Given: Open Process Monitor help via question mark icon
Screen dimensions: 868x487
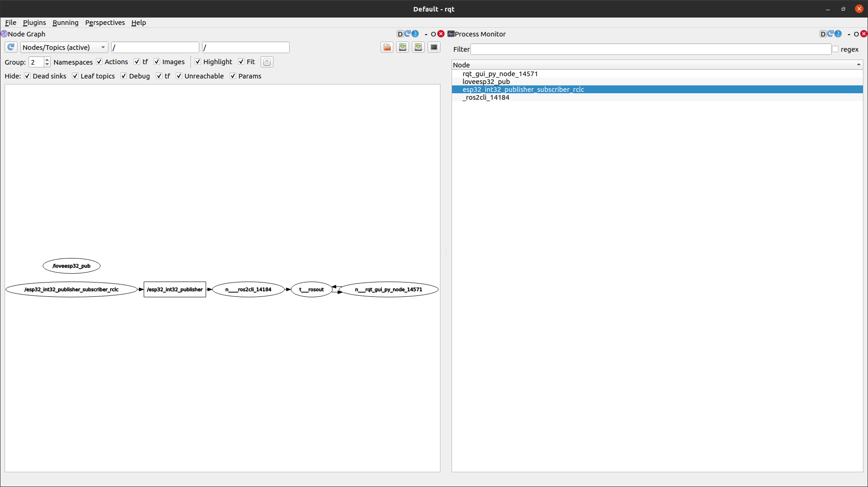Looking at the screenshot, I should tap(838, 34).
